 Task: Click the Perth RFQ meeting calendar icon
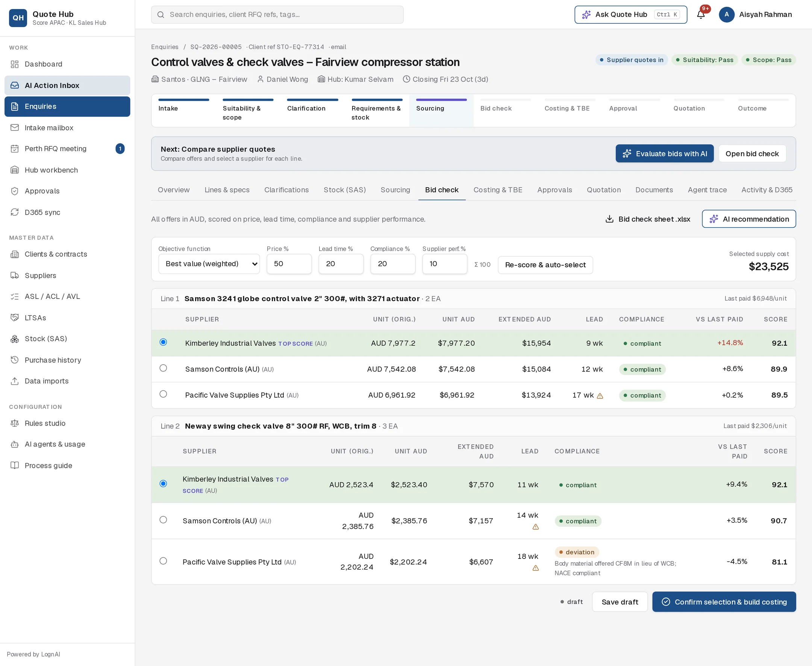pos(15,148)
